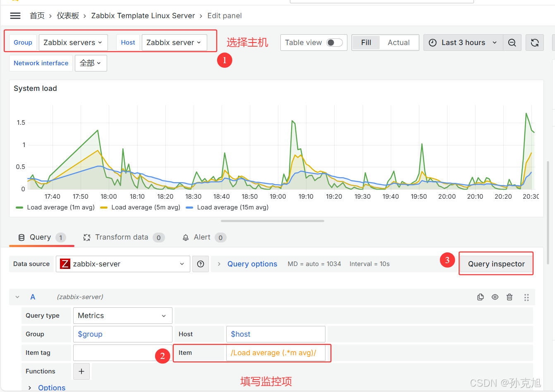The width and height of the screenshot is (555, 392).
Task: Click the (zabbix-server) query source text
Action: coord(80,297)
